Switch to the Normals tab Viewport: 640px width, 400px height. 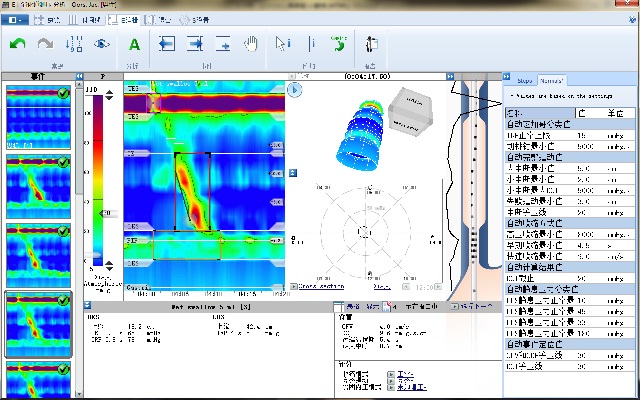click(x=552, y=79)
